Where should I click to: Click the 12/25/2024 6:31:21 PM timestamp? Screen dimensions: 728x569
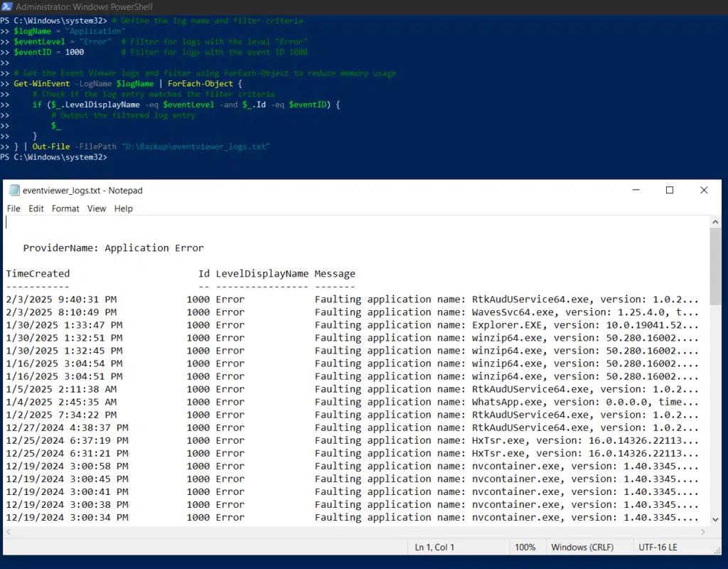click(67, 453)
